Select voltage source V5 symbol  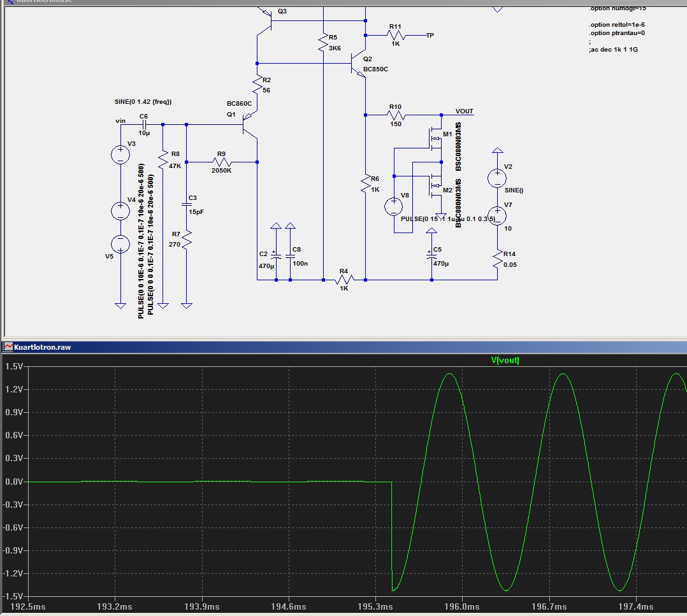pos(120,245)
